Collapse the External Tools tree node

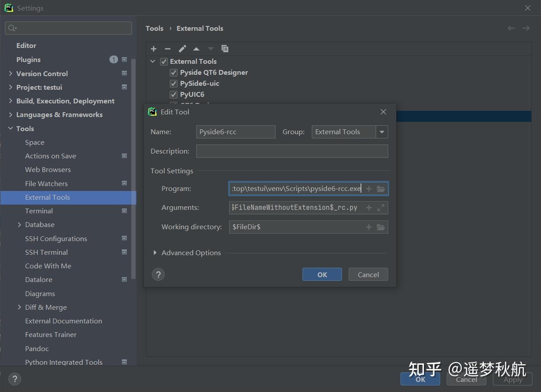(x=152, y=61)
